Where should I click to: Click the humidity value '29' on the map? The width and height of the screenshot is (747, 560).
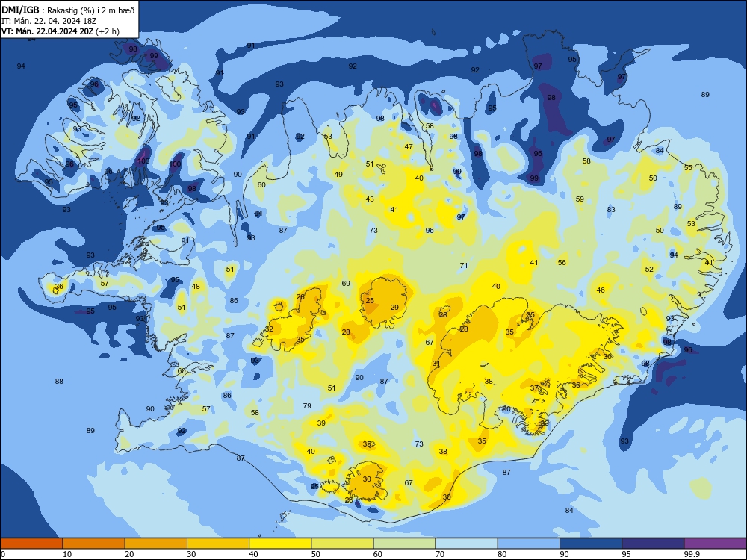(x=394, y=307)
